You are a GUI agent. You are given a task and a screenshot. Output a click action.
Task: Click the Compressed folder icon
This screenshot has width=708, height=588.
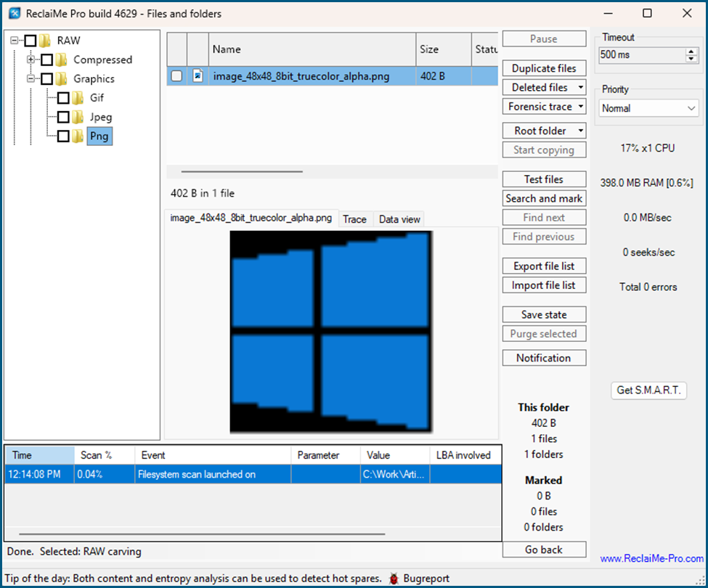pyautogui.click(x=62, y=60)
